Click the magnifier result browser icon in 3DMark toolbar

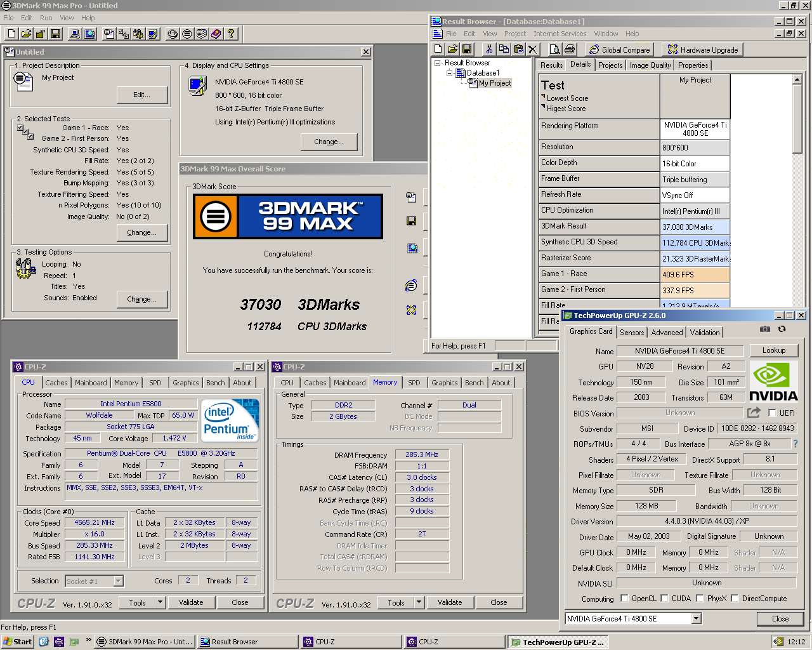click(x=89, y=34)
